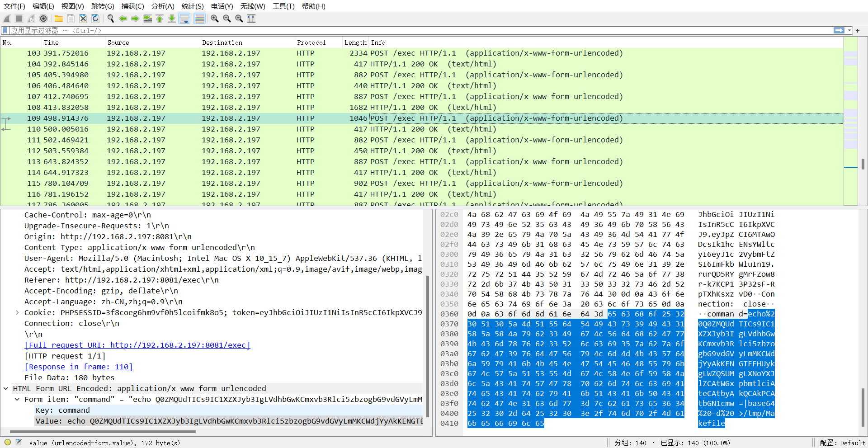Expand the Cookie header tree item
This screenshot has width=868, height=448.
pyautogui.click(x=17, y=312)
